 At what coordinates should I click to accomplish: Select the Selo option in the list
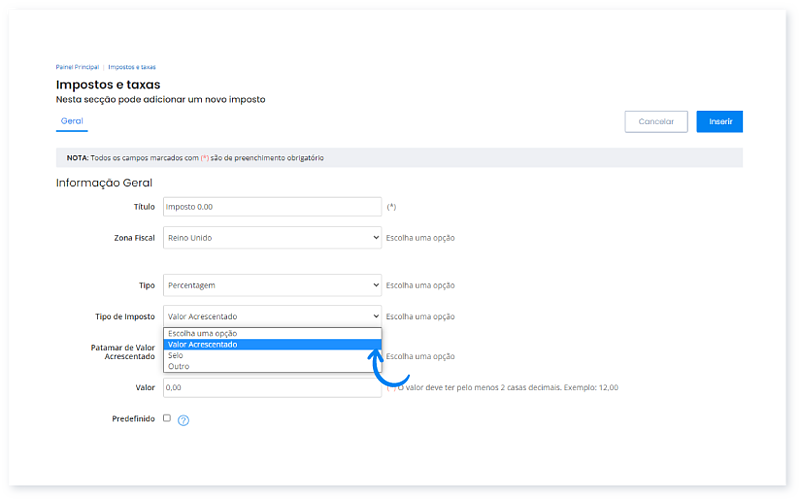tap(176, 355)
